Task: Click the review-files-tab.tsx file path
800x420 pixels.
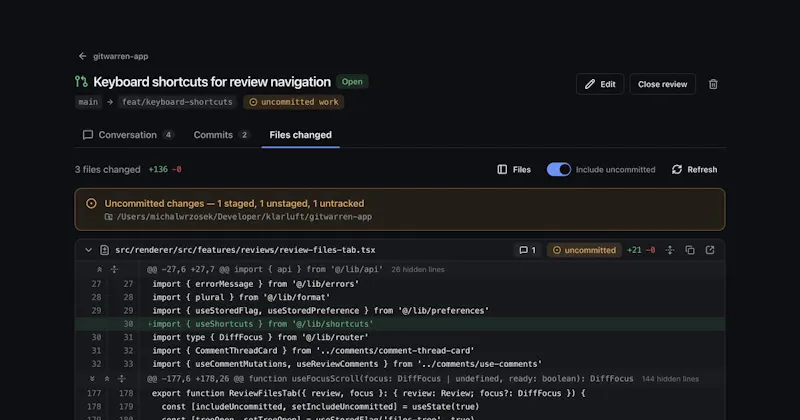Action: tap(245, 250)
